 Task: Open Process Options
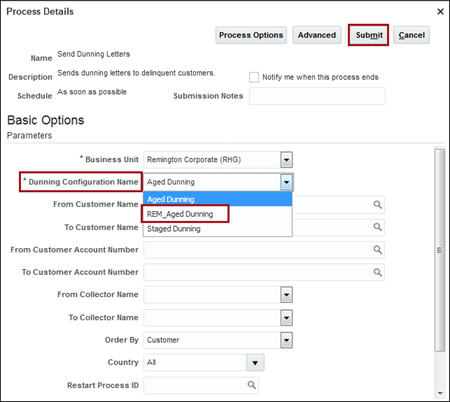(251, 35)
